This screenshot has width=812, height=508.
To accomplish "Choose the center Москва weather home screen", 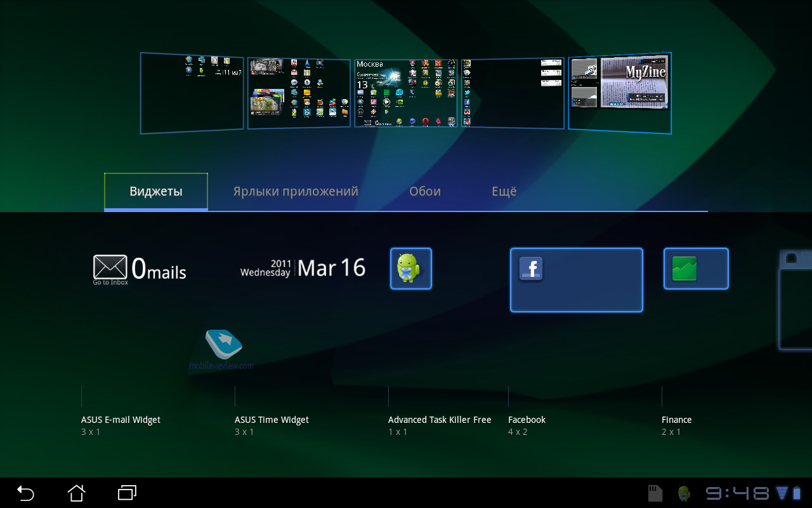I will tap(406, 93).
